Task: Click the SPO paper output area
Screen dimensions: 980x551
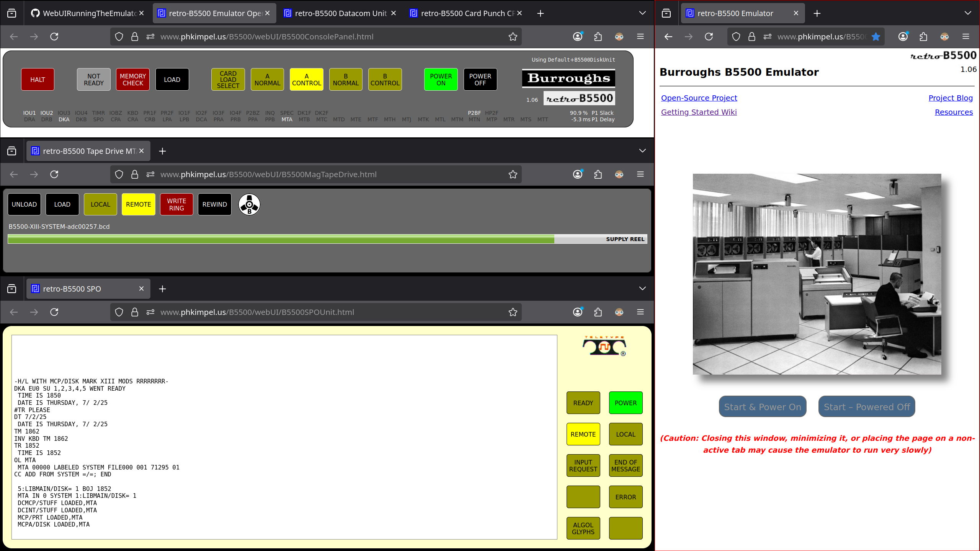Action: 284,437
